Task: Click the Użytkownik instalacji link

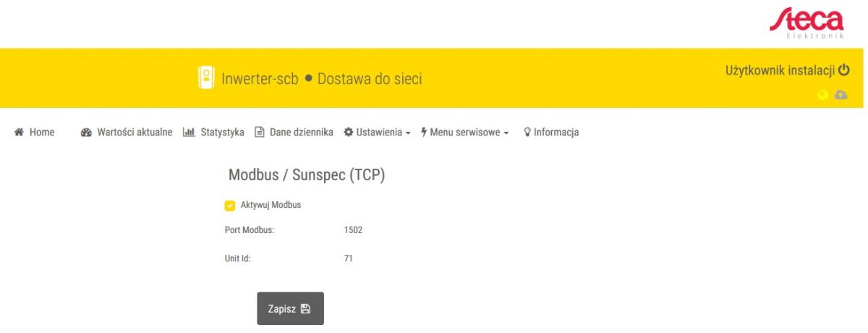Action: pos(780,71)
